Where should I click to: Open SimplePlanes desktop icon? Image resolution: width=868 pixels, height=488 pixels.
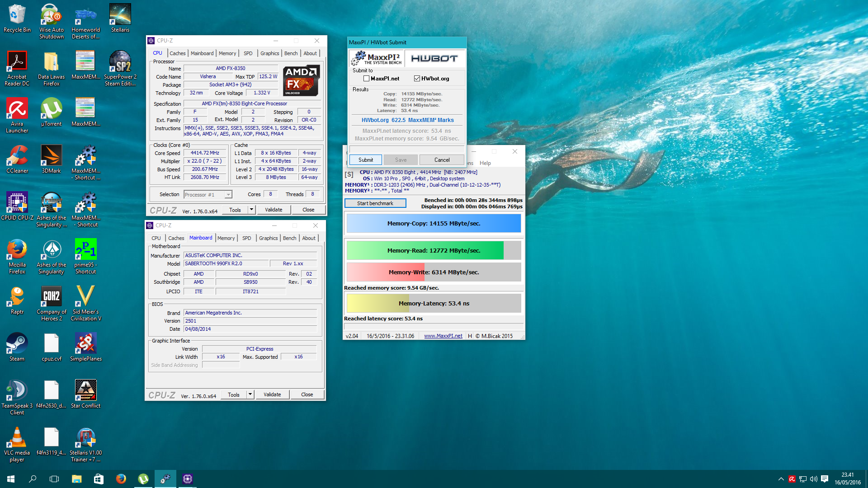86,347
